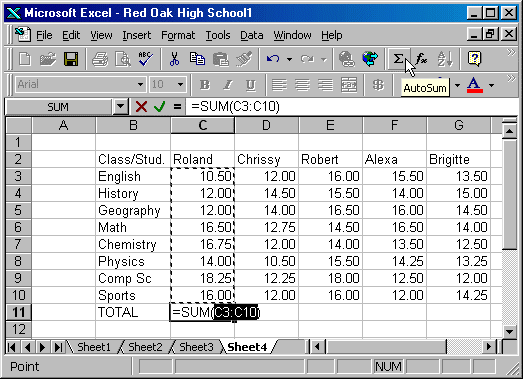Click the AutoSum sigma button

(x=398, y=59)
